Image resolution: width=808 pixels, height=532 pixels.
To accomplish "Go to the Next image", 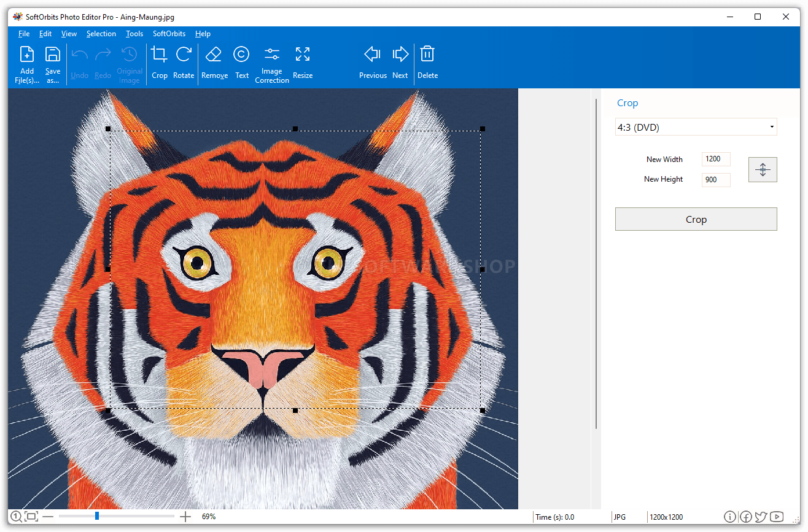I will (x=400, y=54).
